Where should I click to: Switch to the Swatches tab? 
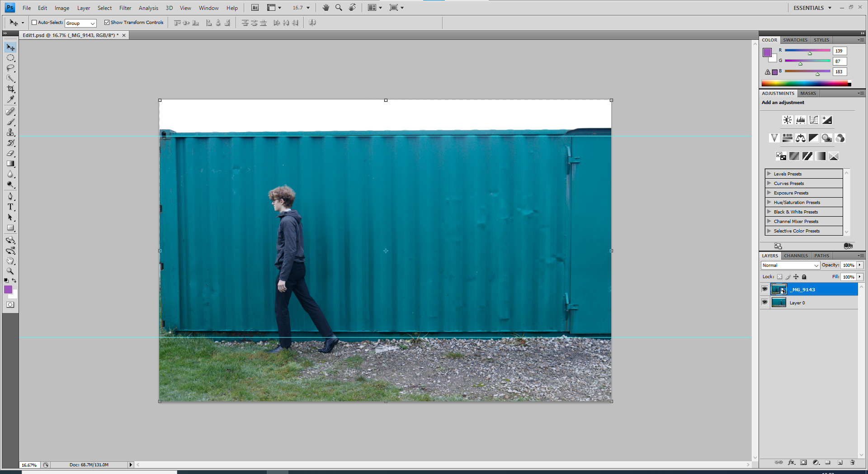pyautogui.click(x=795, y=40)
